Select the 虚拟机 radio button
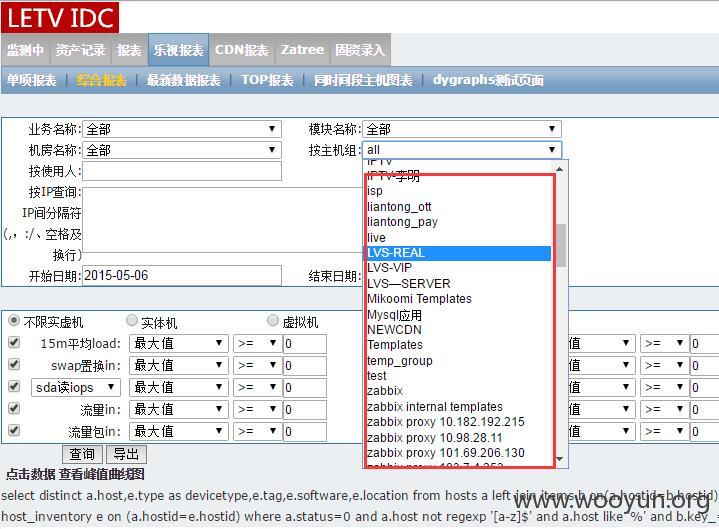 273,320
